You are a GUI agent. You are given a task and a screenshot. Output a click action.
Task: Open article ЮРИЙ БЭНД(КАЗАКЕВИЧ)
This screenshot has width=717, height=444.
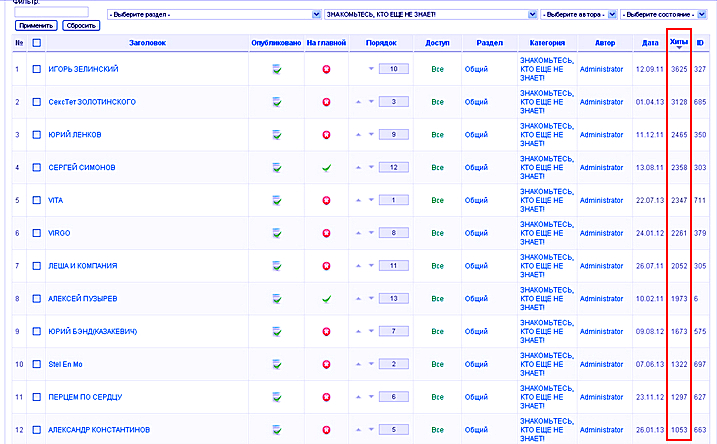pyautogui.click(x=93, y=332)
